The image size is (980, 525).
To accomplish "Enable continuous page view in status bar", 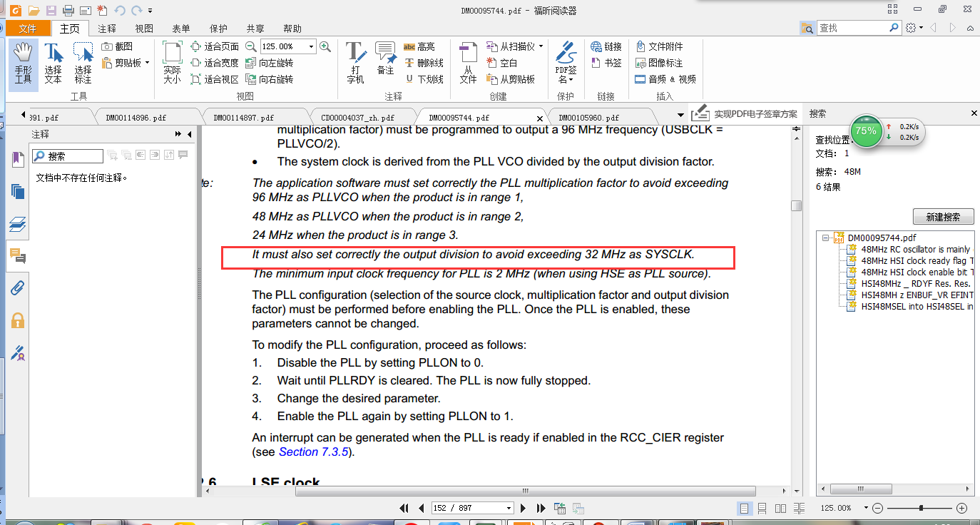I will (x=762, y=508).
